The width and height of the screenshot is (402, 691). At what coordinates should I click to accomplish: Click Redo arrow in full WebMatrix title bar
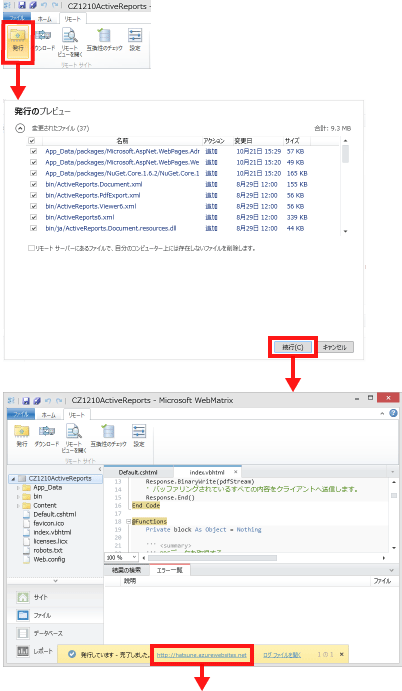[59, 401]
